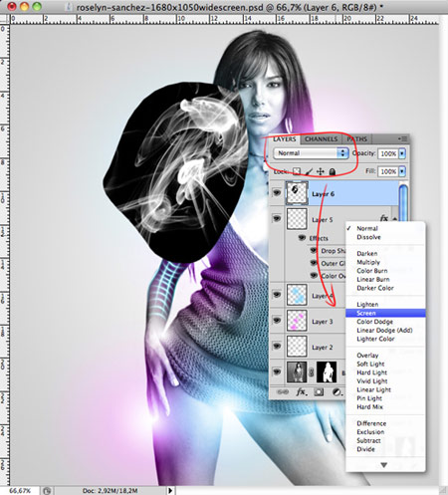Toggle visibility of Layer 5

(277, 218)
